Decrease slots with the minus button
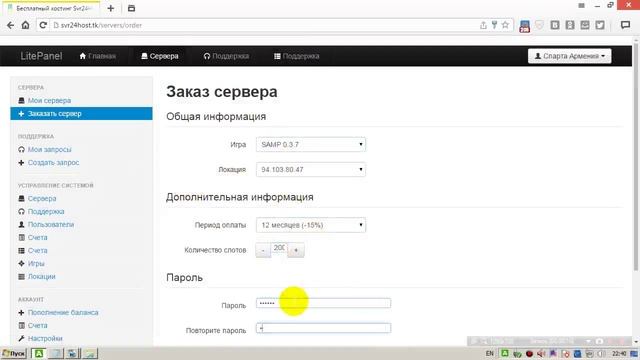640x360 pixels. (263, 250)
